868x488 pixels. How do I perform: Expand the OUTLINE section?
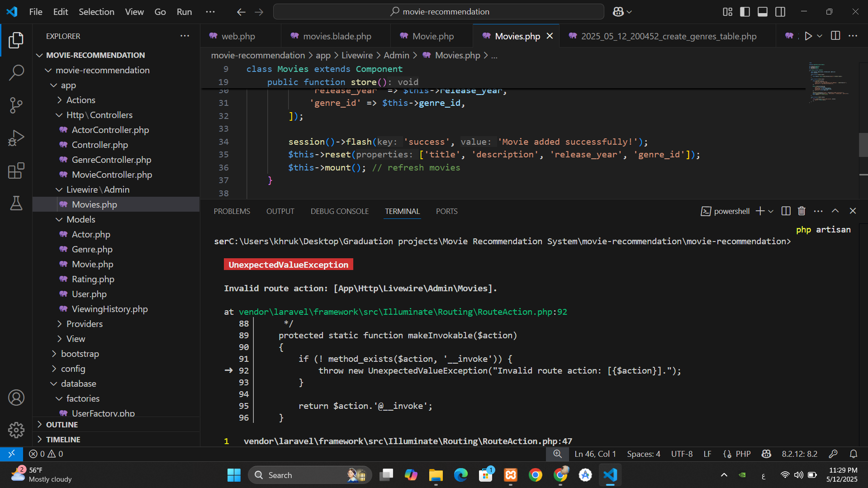pyautogui.click(x=62, y=425)
